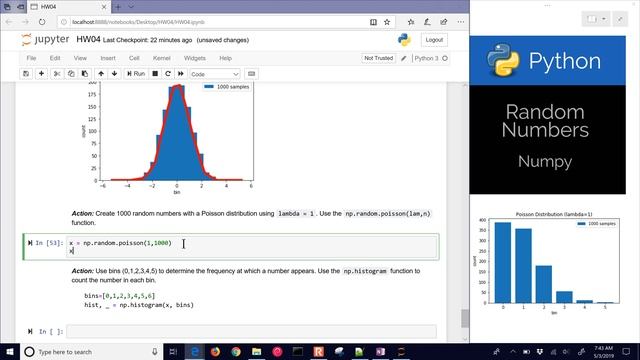Viewport: 640px width, 360px height.
Task: Run cell icon beside In [53]
Action: pyautogui.click(x=30, y=243)
